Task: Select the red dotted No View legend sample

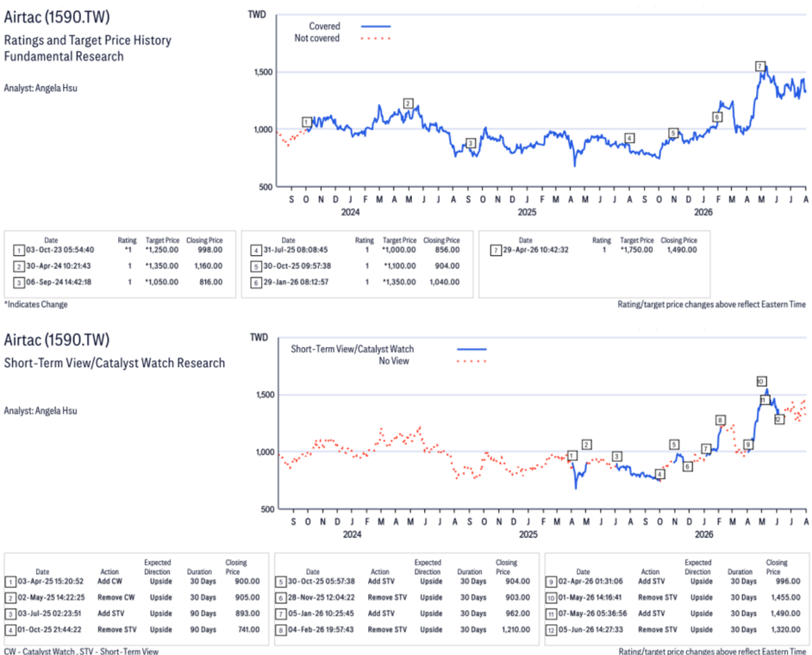Action: click(x=472, y=361)
